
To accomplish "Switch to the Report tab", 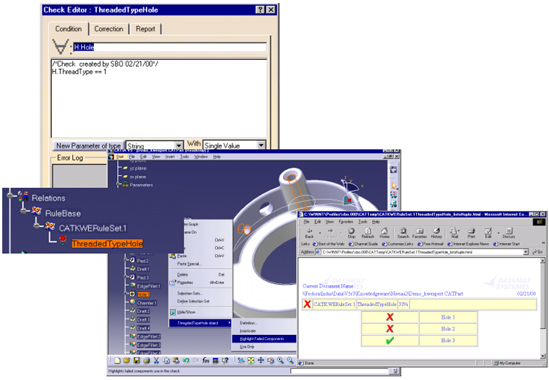I will coord(145,29).
